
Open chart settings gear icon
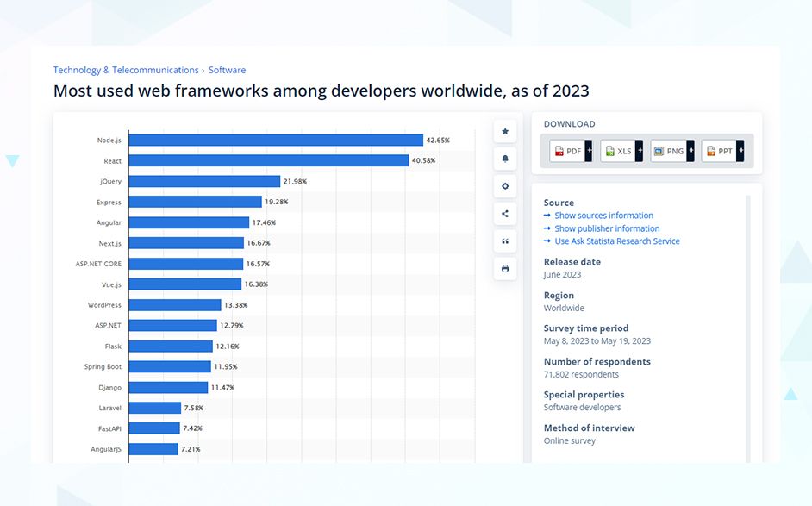505,186
